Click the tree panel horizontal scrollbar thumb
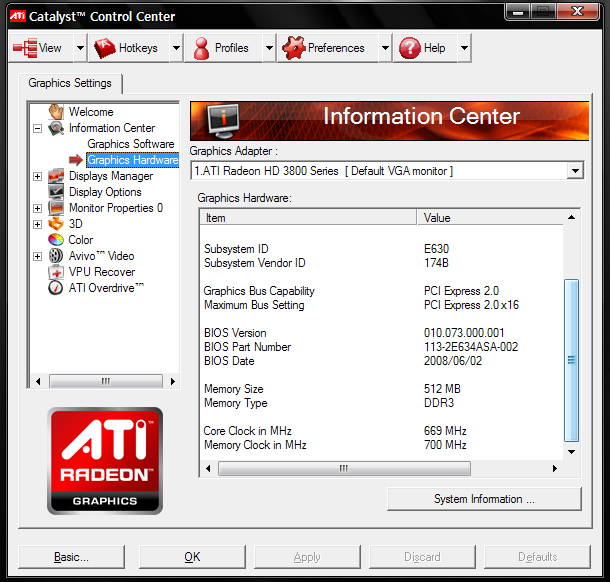The image size is (610, 582). 106,381
